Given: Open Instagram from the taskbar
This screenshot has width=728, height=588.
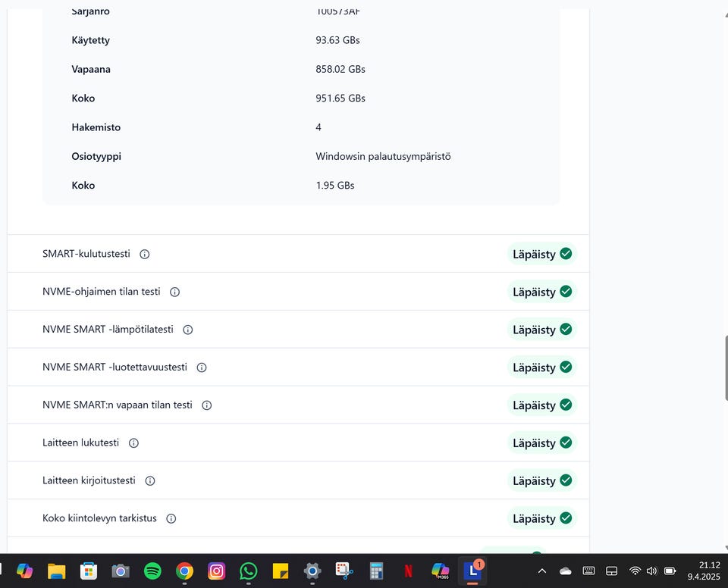Looking at the screenshot, I should (216, 571).
